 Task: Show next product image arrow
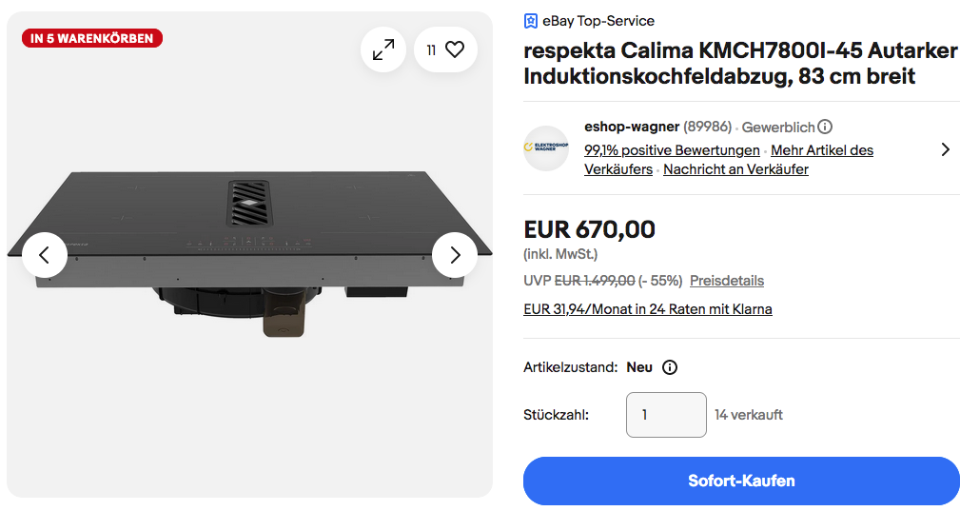tap(455, 255)
